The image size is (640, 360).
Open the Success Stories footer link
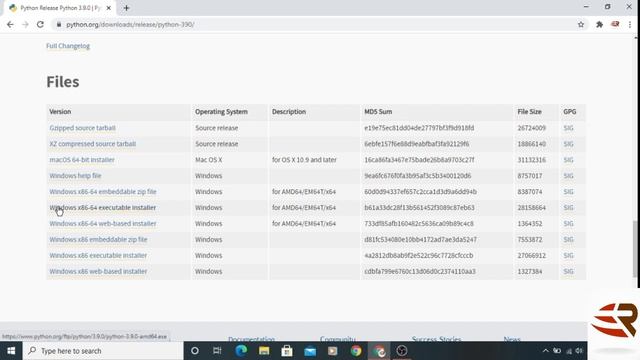(436, 339)
